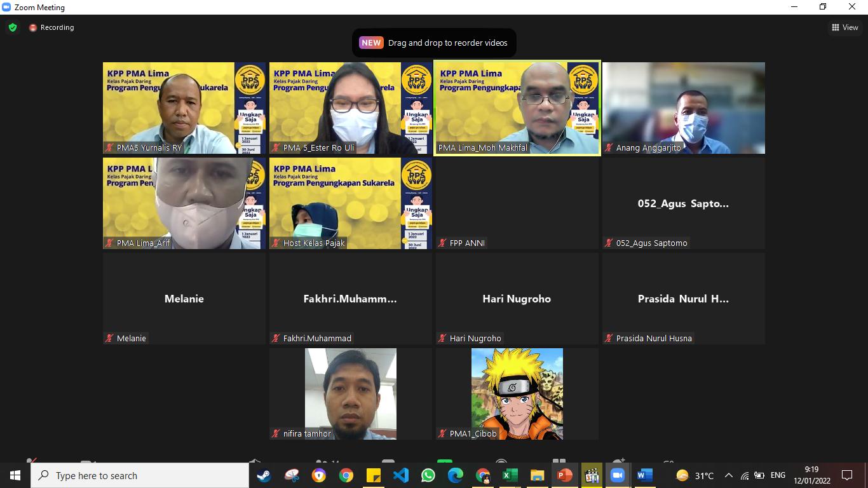Open Microsoft Edge from the taskbar

(456, 475)
